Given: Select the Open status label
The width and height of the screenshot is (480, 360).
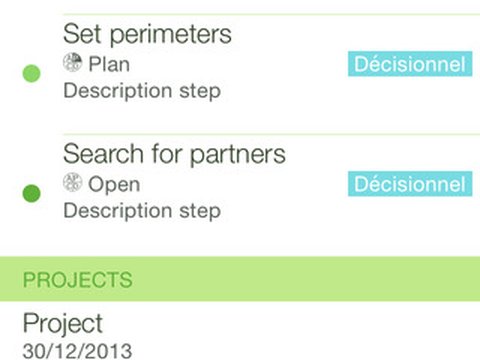Looking at the screenshot, I should 114,184.
